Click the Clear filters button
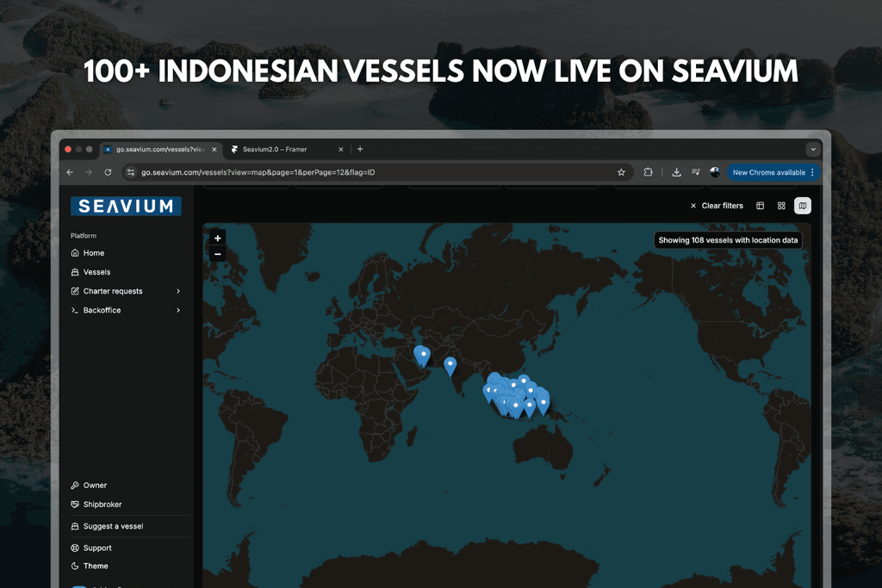Screen dimensions: 882x588 point(720,206)
